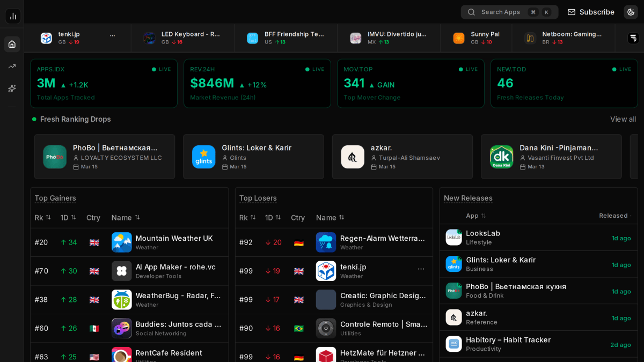Open Glints: Loker & Karir card
This screenshot has width=644, height=362.
(253, 157)
